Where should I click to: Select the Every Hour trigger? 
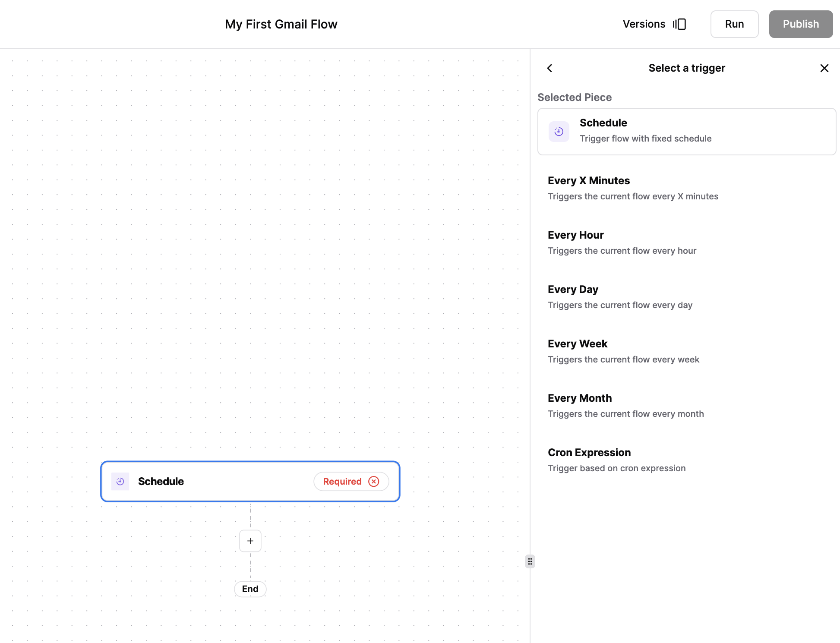pos(687,243)
